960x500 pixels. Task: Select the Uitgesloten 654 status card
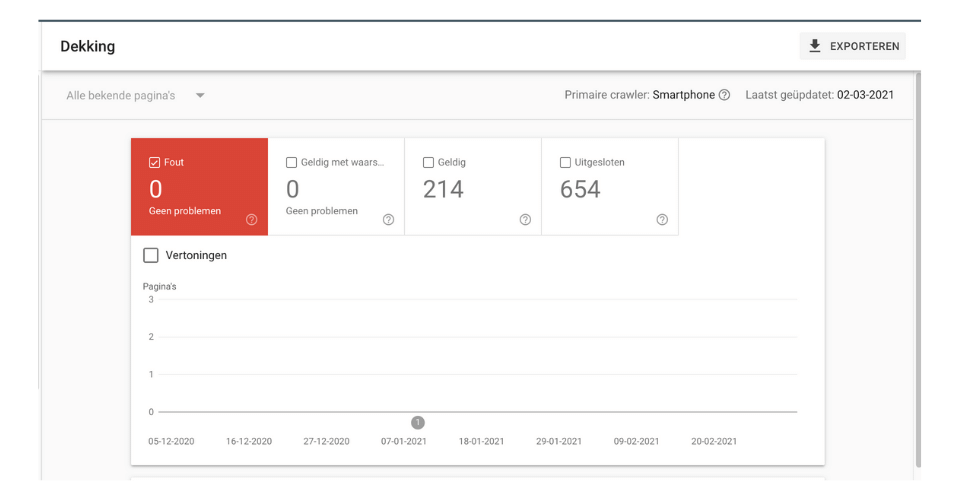click(x=610, y=187)
